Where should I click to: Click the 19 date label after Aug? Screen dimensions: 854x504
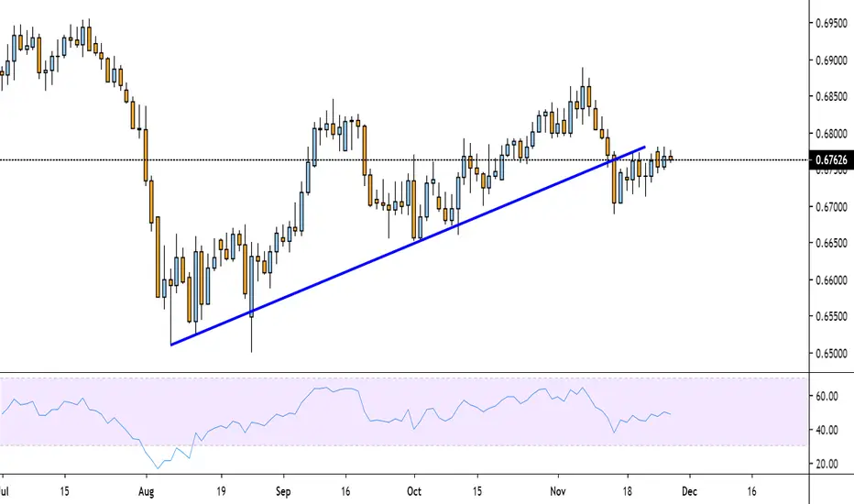coord(221,491)
